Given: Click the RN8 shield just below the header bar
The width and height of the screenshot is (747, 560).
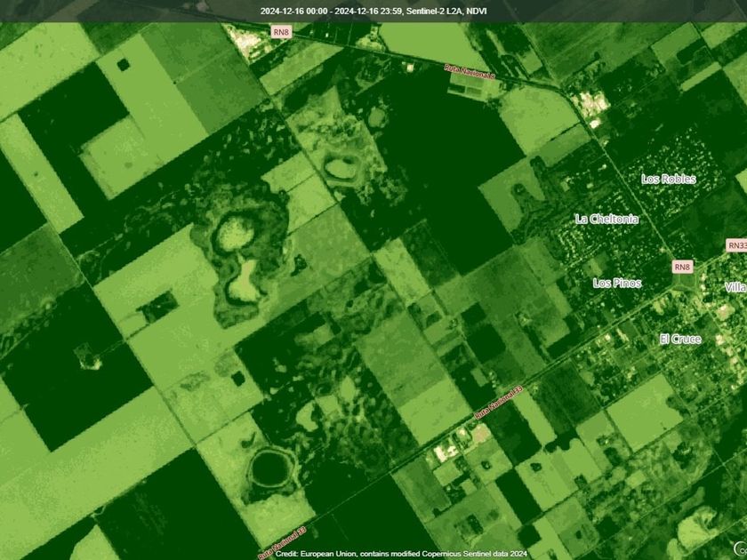Looking at the screenshot, I should (282, 31).
